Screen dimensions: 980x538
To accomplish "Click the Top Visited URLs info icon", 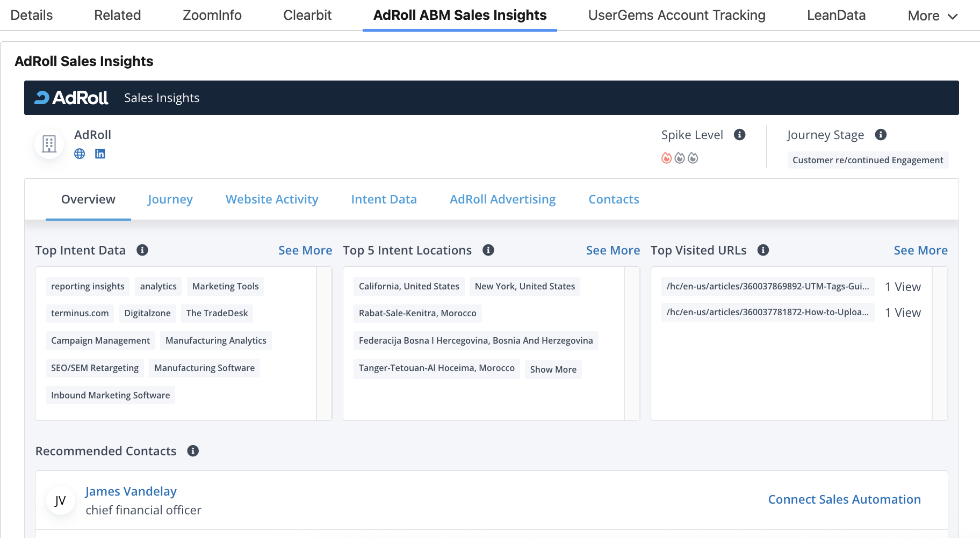I will coord(763,250).
